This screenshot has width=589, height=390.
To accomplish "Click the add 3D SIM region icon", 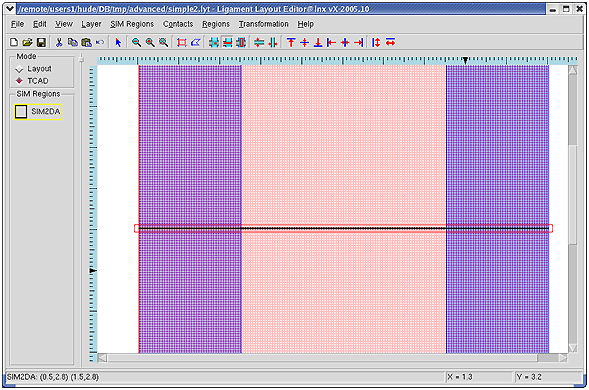I will [214, 42].
